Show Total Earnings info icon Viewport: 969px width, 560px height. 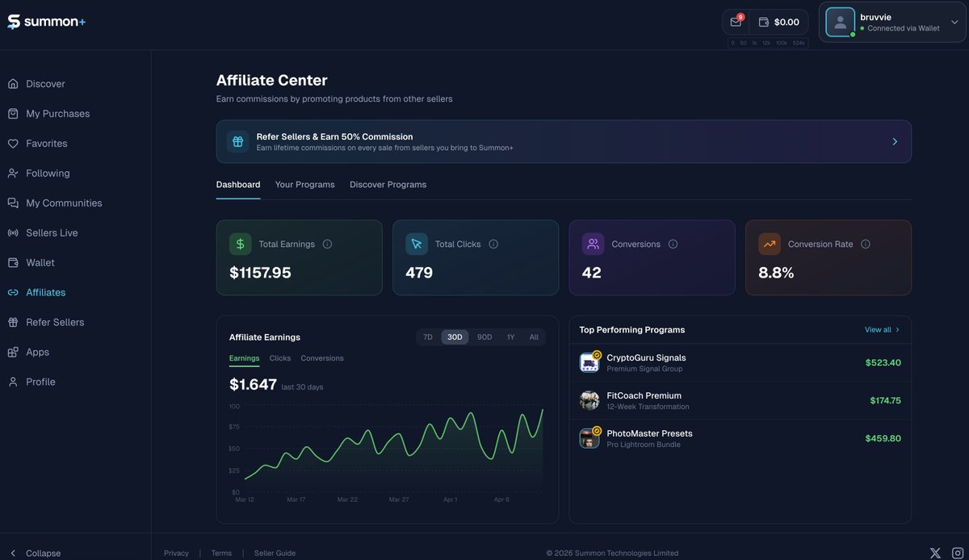(327, 244)
